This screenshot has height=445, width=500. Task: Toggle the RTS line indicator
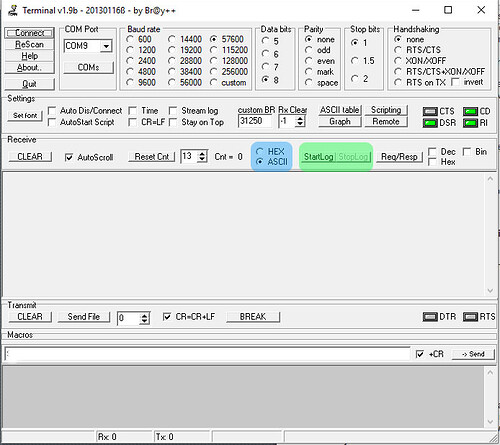pyautogui.click(x=470, y=317)
